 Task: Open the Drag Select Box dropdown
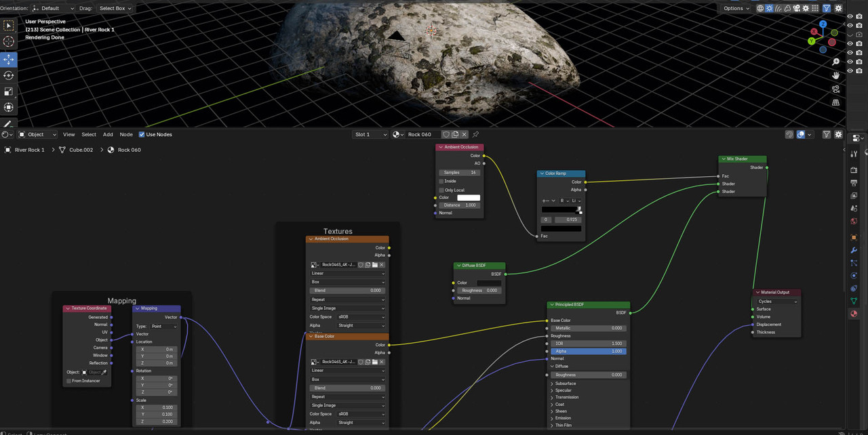(x=115, y=8)
